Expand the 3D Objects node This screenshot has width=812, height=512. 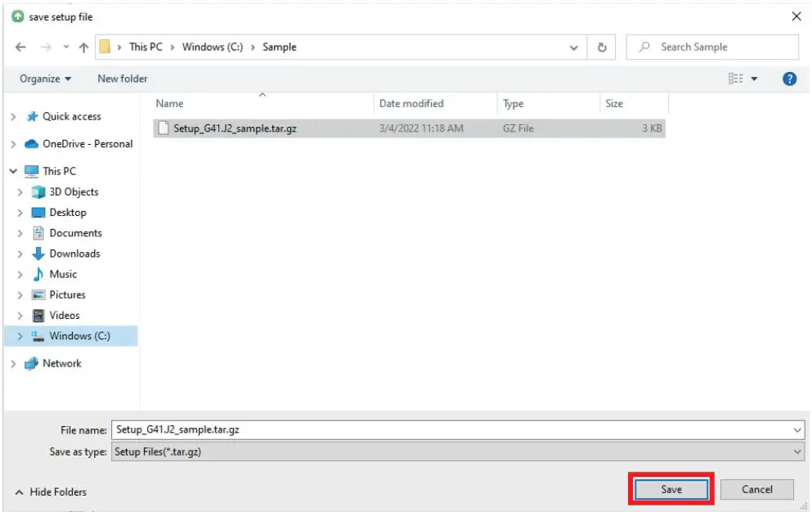(x=20, y=192)
